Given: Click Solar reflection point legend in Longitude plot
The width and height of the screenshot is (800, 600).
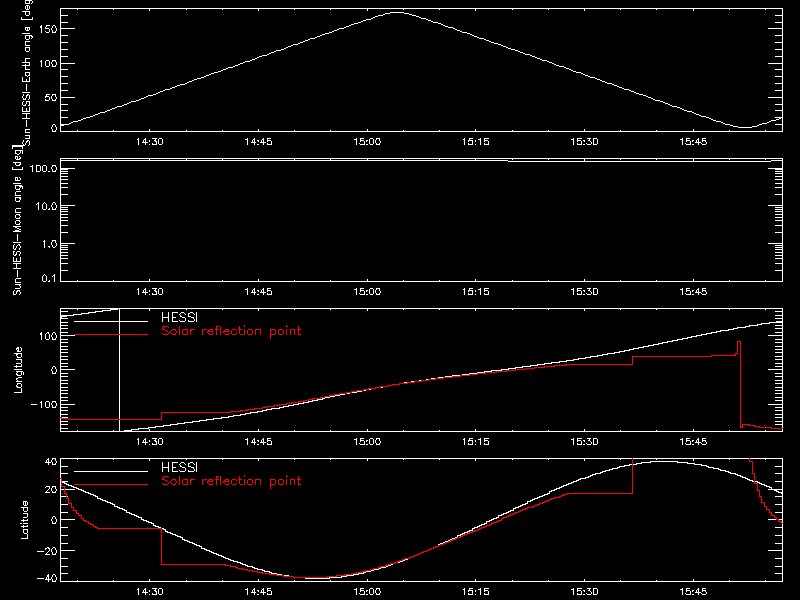Looking at the screenshot, I should coord(231,331).
